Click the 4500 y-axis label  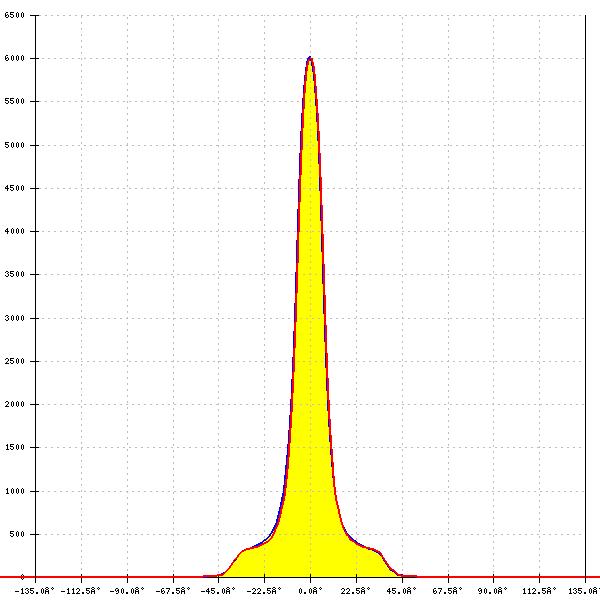pyautogui.click(x=15, y=188)
